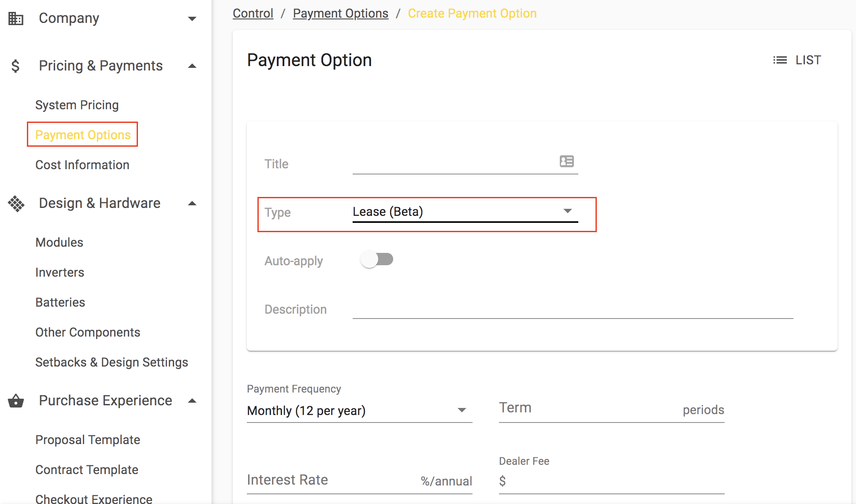Toggle the Auto-apply switch
This screenshot has height=504, width=856.
coord(377,259)
